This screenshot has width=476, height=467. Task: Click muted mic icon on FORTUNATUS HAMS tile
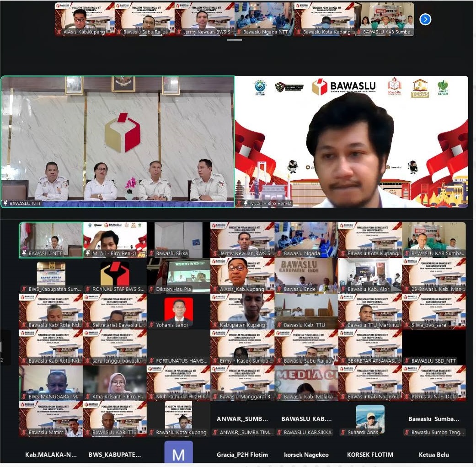[x=151, y=361]
